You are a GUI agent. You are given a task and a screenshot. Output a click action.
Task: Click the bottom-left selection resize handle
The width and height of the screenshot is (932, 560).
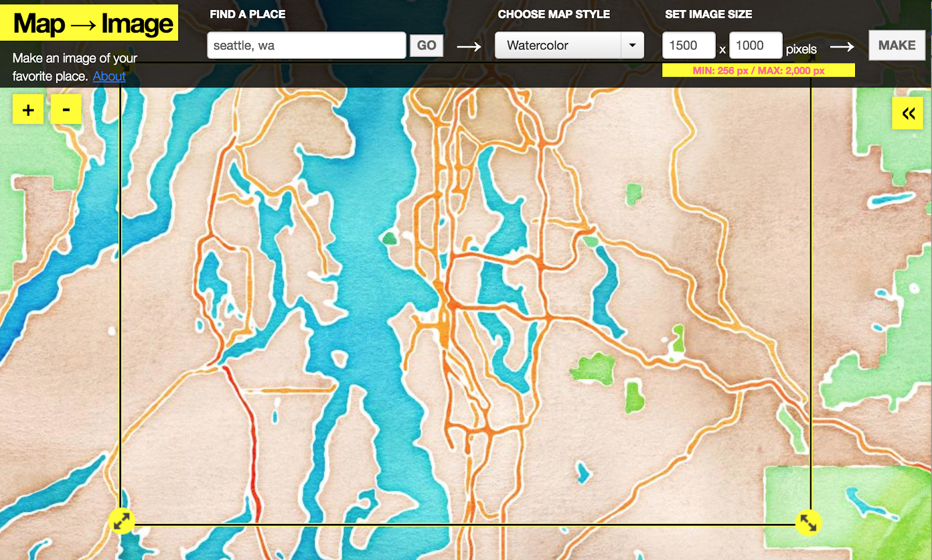point(122,521)
